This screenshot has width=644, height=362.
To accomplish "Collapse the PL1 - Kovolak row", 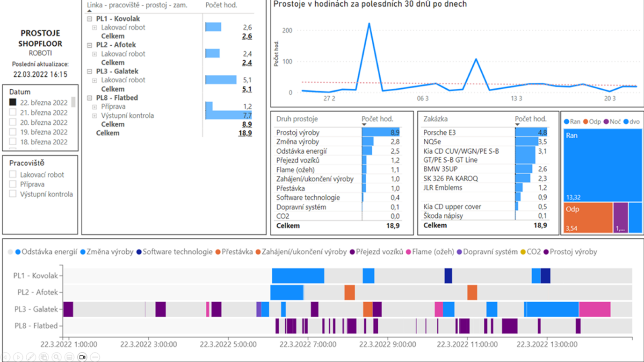I will pyautogui.click(x=90, y=19).
